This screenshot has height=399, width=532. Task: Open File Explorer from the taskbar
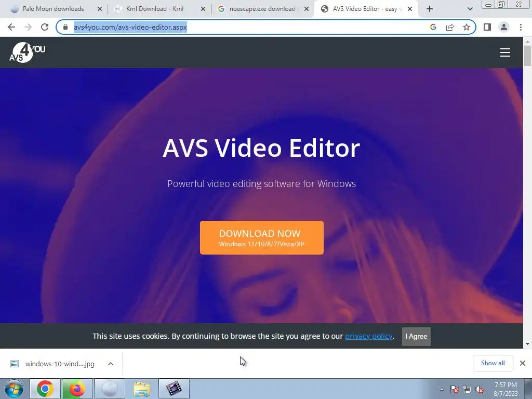pyautogui.click(x=142, y=389)
